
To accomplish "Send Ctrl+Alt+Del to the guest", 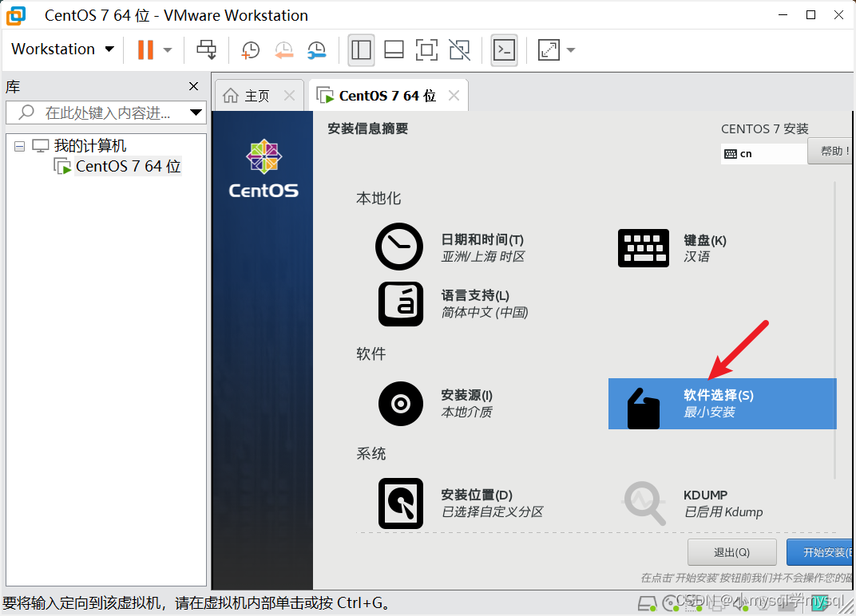I will (x=206, y=49).
